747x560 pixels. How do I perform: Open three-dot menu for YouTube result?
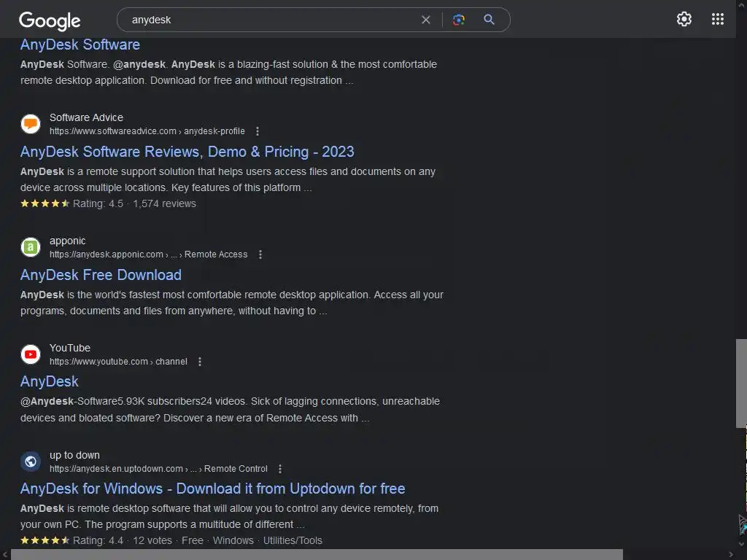pos(200,362)
